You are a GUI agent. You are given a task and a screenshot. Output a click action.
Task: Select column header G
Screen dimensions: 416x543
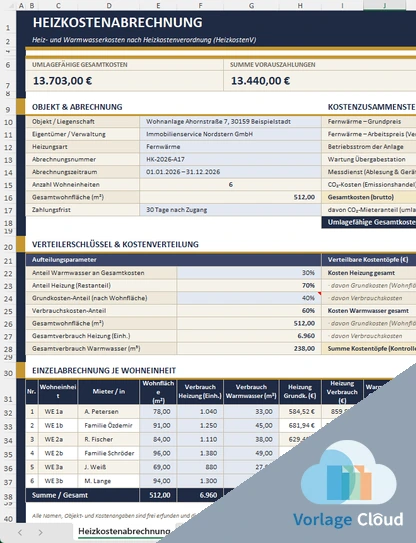(251, 5)
